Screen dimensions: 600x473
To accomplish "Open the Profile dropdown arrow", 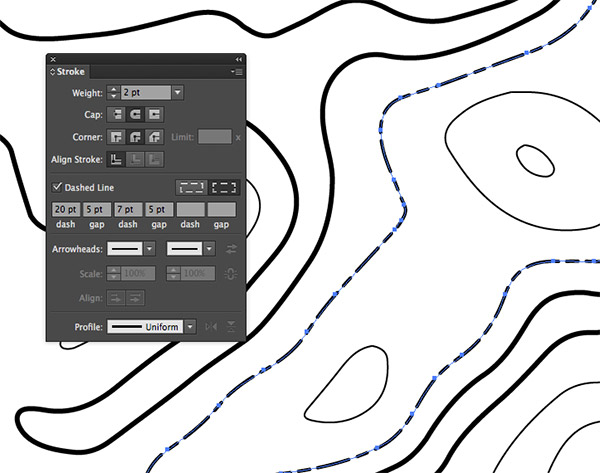I will 190,327.
